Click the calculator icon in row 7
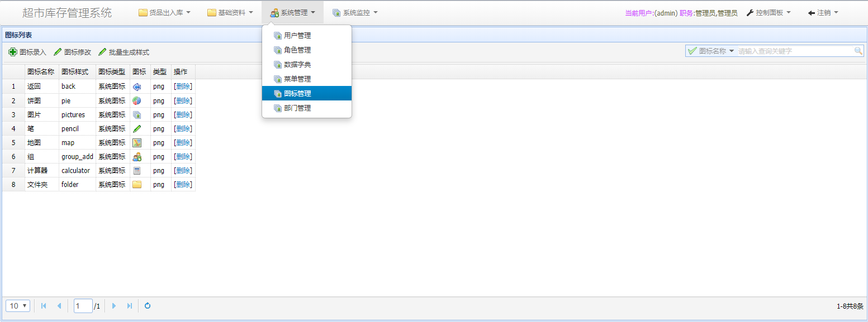The width and height of the screenshot is (868, 322). (x=137, y=171)
